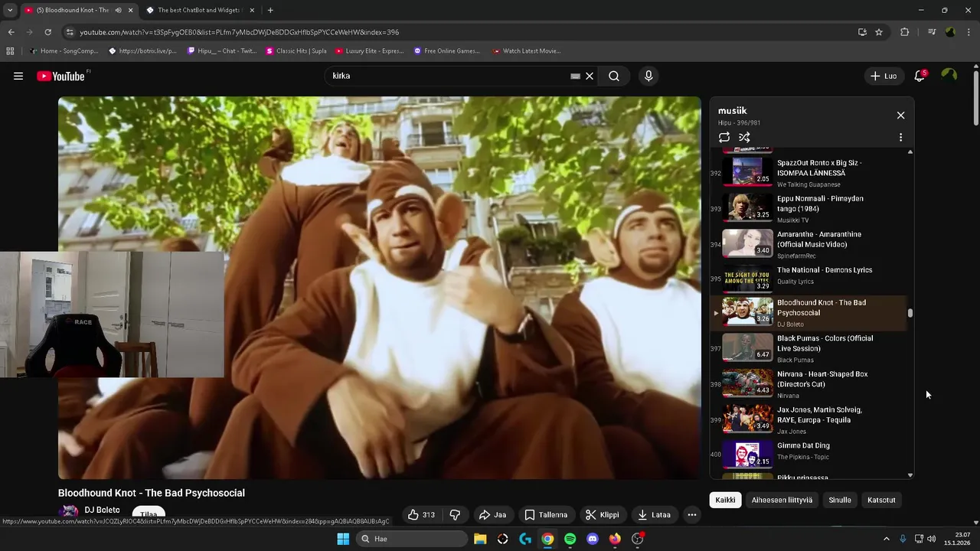The image size is (980, 551).
Task: Open the Chrome apps grid icon
Action: (x=10, y=51)
